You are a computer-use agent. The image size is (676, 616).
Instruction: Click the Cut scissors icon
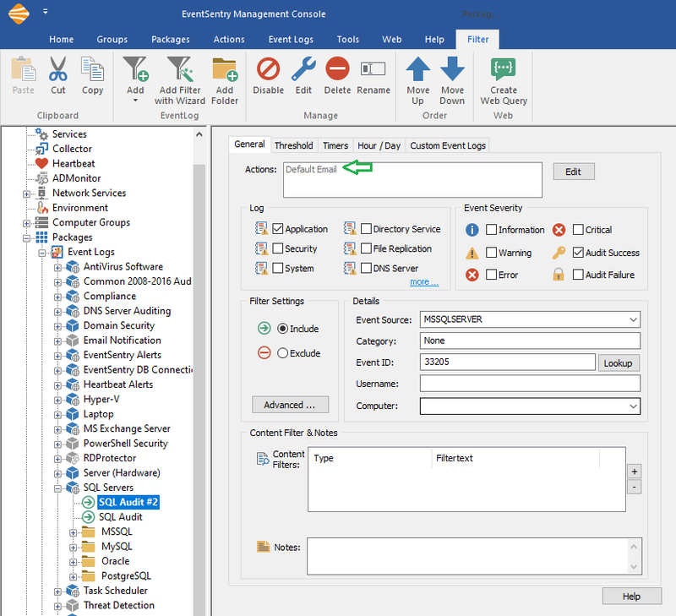[x=57, y=69]
